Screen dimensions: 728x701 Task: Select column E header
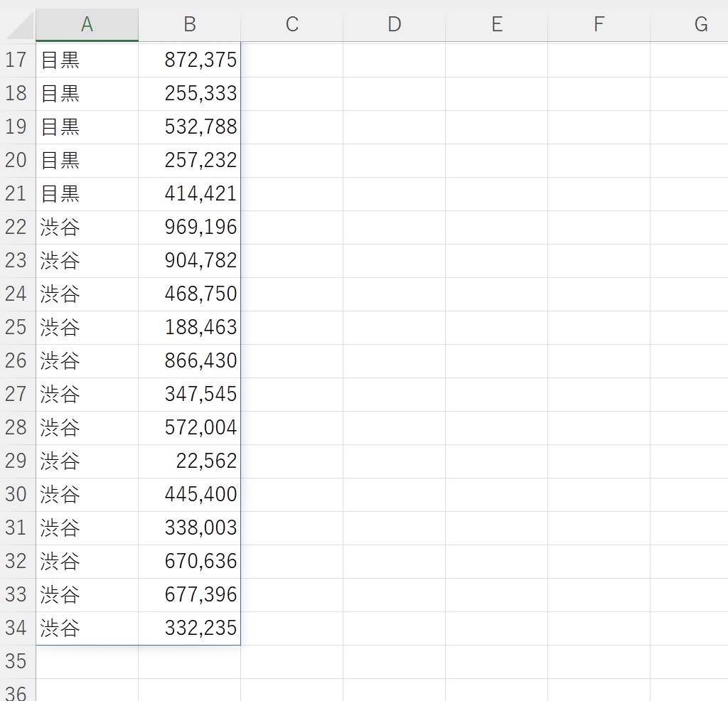496,25
